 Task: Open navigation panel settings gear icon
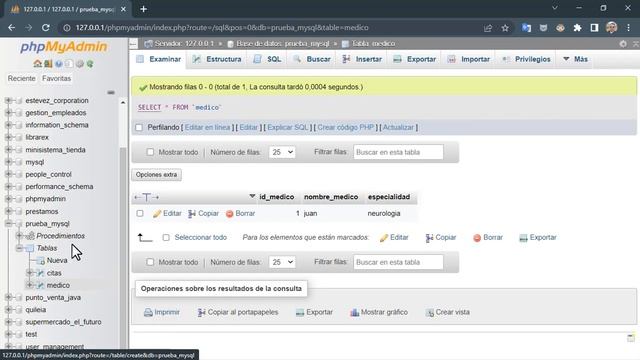[80, 64]
